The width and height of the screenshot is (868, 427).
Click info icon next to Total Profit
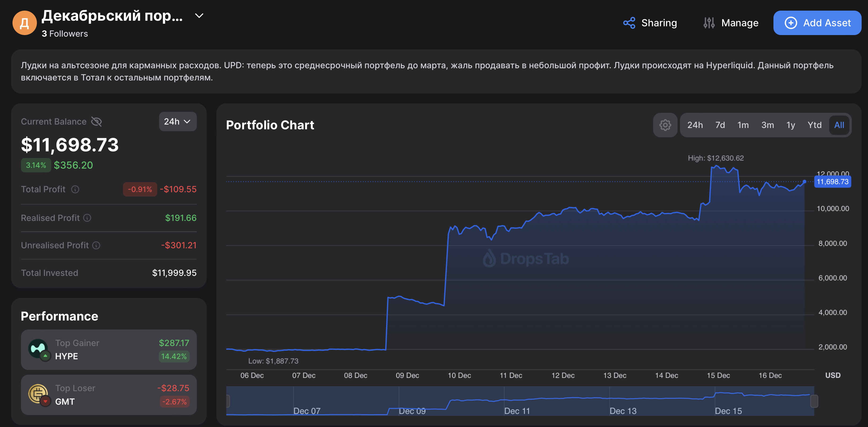click(75, 189)
